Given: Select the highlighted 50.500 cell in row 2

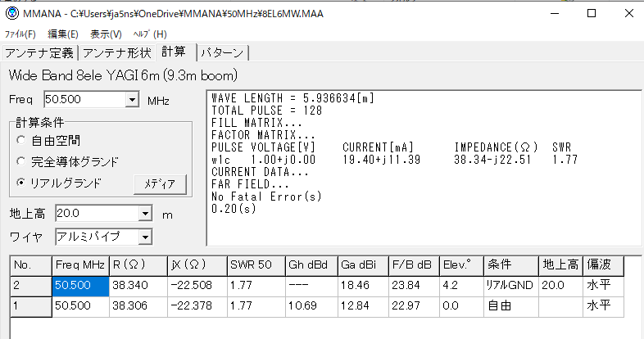Looking at the screenshot, I should coord(79,286).
